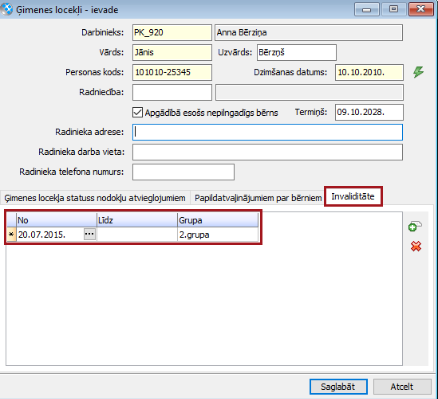The width and height of the screenshot is (438, 399).
Task: Click the Saglabāt button
Action: [x=338, y=387]
